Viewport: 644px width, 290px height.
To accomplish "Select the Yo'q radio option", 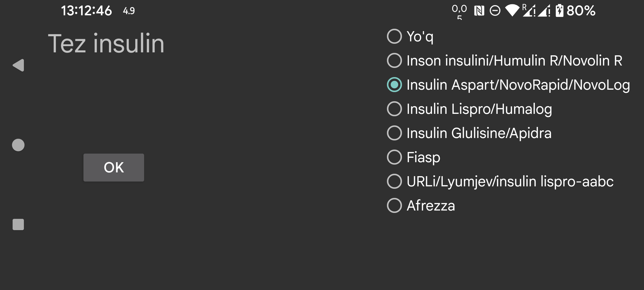I will click(394, 36).
